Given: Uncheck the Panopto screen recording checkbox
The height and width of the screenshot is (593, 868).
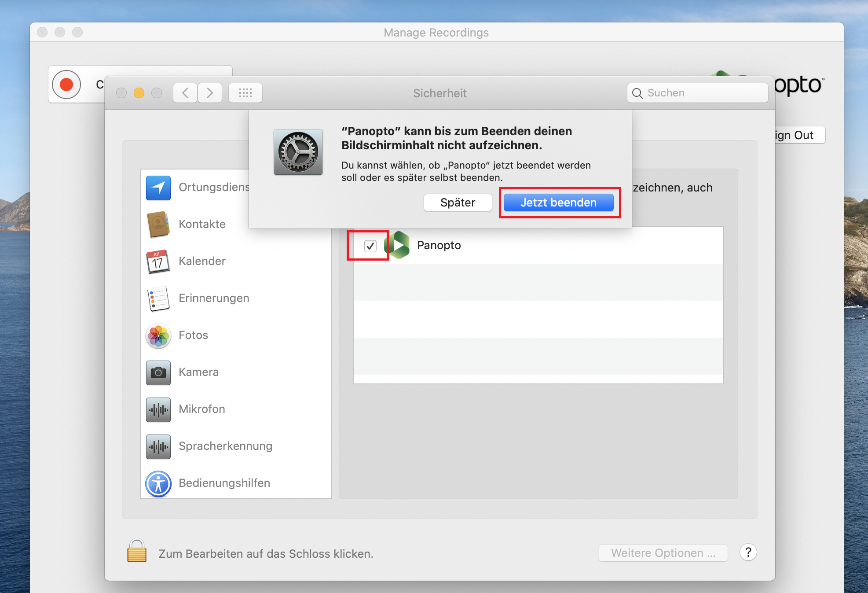Looking at the screenshot, I should point(370,246).
